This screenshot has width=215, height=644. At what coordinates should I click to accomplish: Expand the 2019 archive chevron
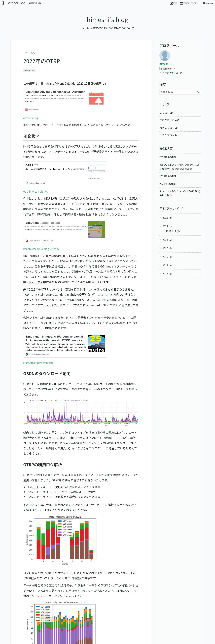tap(160, 257)
